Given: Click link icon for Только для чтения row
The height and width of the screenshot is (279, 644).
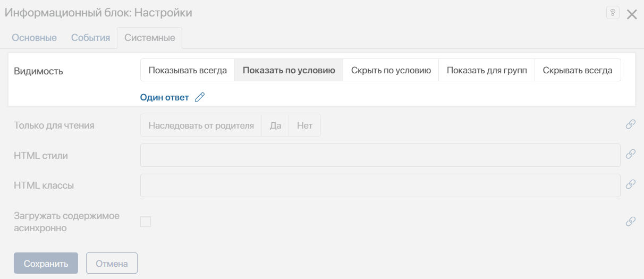Looking at the screenshot, I should pos(631,124).
